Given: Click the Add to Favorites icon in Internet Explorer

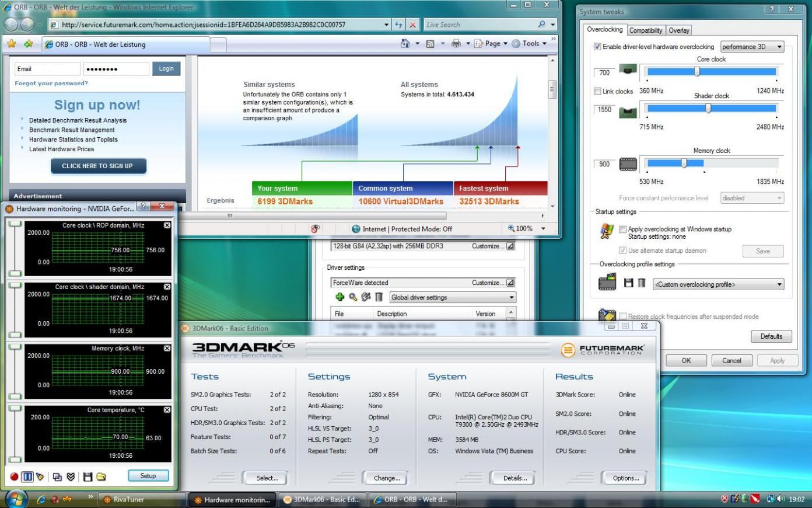Looking at the screenshot, I should pyautogui.click(x=29, y=44).
